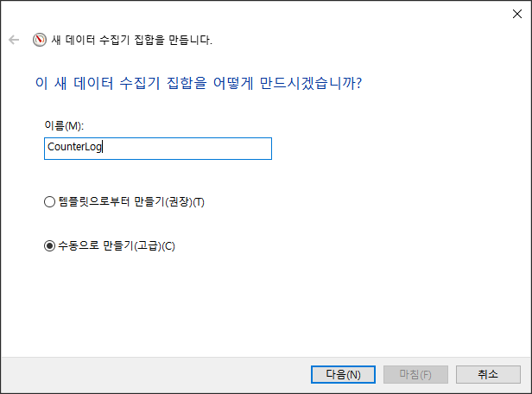
Task: Click the 이름(M): field label
Action: (x=64, y=126)
